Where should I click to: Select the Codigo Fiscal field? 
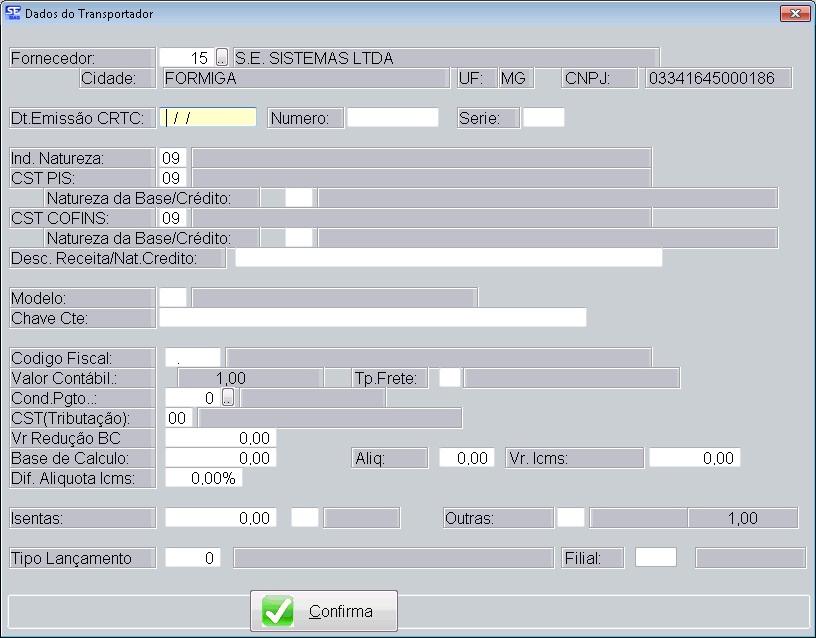(192, 357)
